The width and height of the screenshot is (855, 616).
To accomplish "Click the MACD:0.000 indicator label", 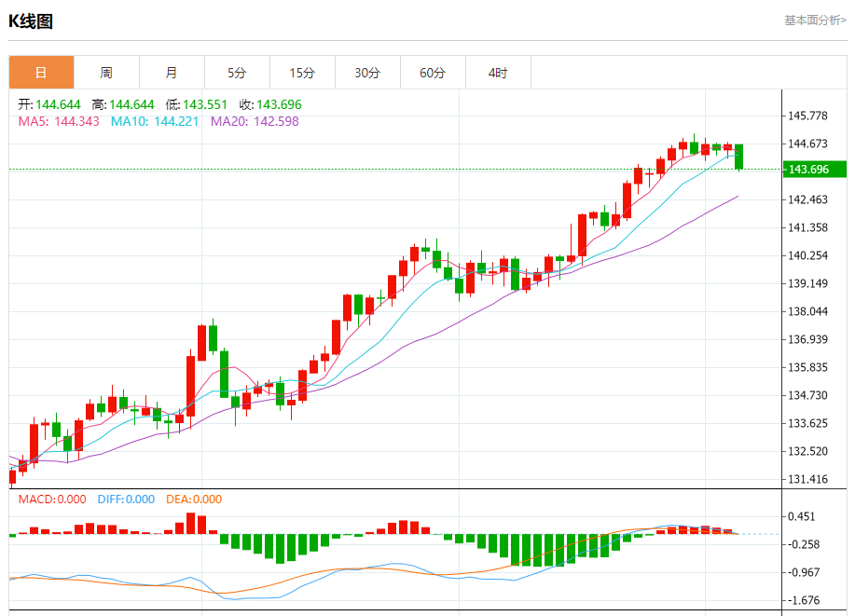I will pos(52,500).
